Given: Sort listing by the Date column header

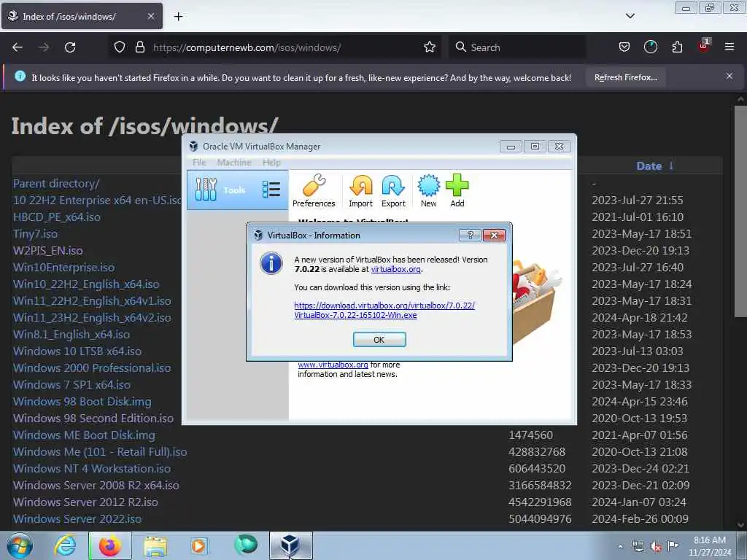Looking at the screenshot, I should pos(649,166).
